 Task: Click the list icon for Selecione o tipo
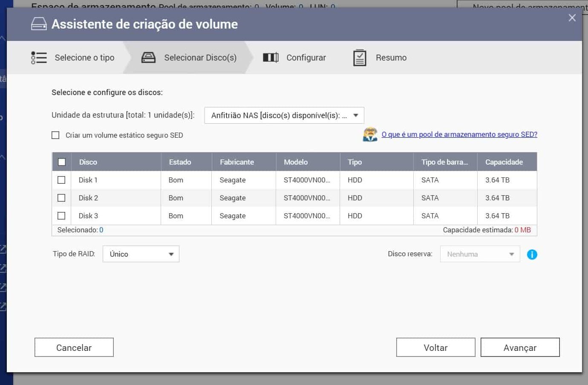pyautogui.click(x=39, y=58)
